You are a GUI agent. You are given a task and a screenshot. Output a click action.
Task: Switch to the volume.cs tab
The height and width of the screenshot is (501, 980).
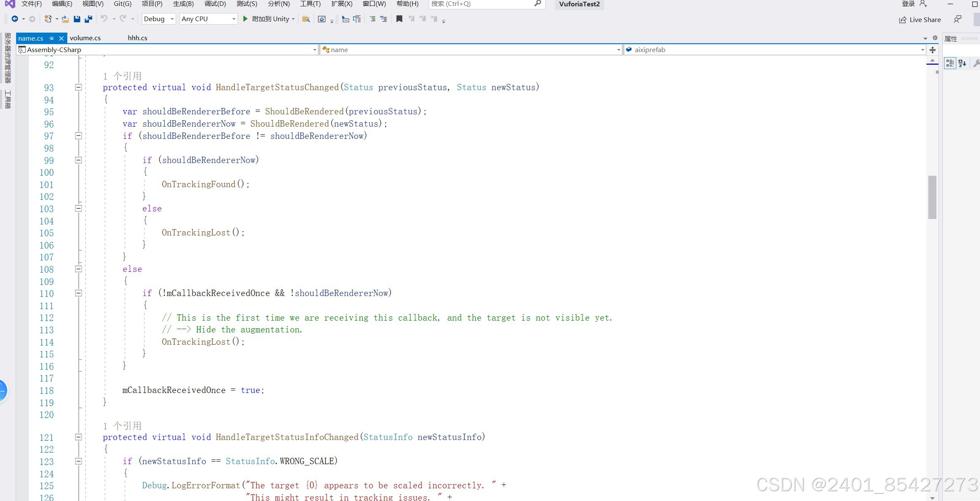click(x=85, y=38)
